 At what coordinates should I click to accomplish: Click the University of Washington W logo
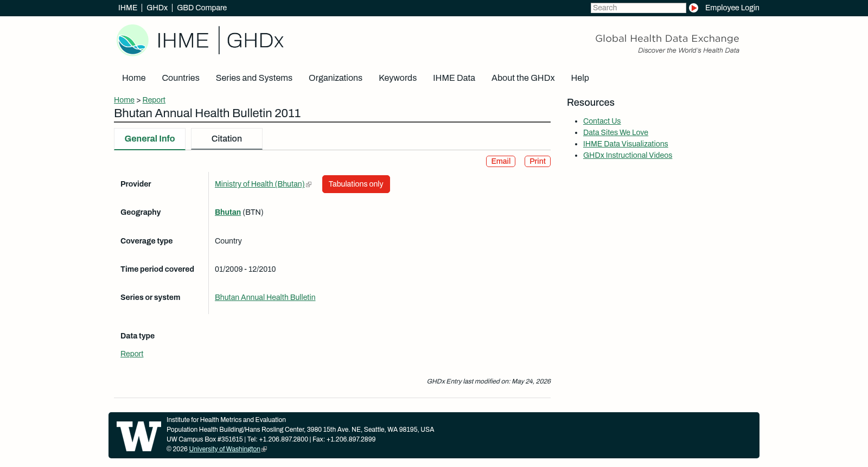139,436
